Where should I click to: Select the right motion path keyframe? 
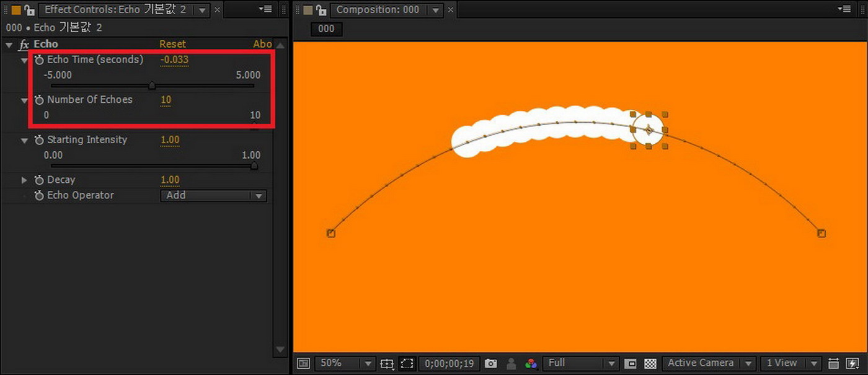coord(821,233)
